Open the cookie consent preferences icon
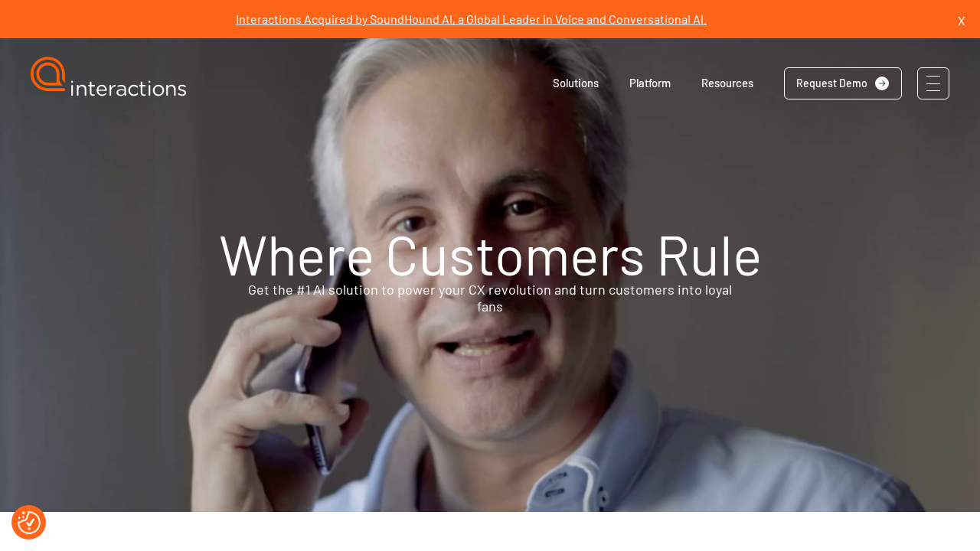This screenshot has height=551, width=980. 29,522
